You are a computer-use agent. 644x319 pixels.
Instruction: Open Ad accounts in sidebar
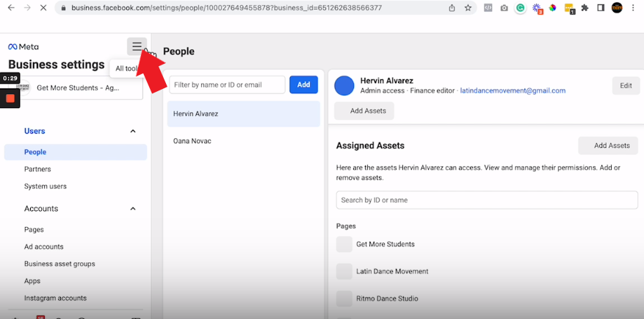click(43, 247)
